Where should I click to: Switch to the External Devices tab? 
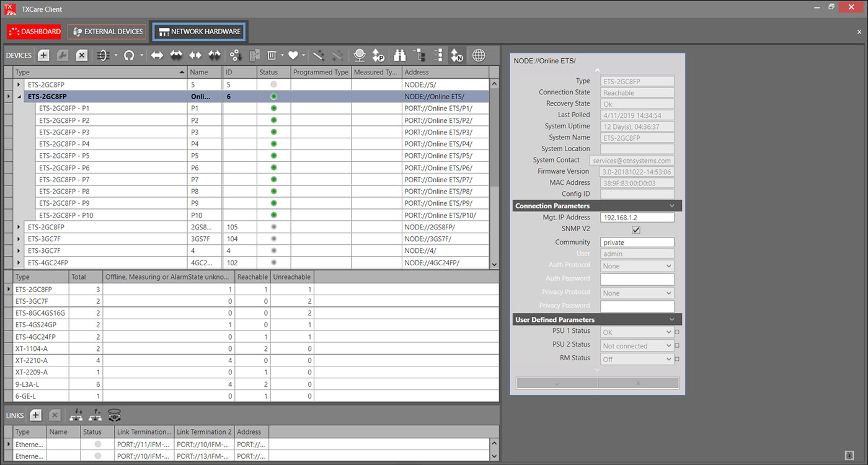(107, 32)
